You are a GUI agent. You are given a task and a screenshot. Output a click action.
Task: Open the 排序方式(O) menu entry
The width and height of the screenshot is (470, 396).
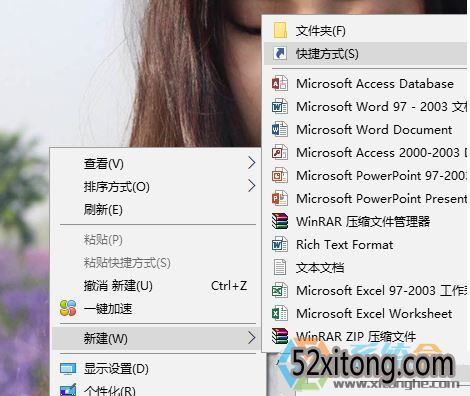[156, 186]
